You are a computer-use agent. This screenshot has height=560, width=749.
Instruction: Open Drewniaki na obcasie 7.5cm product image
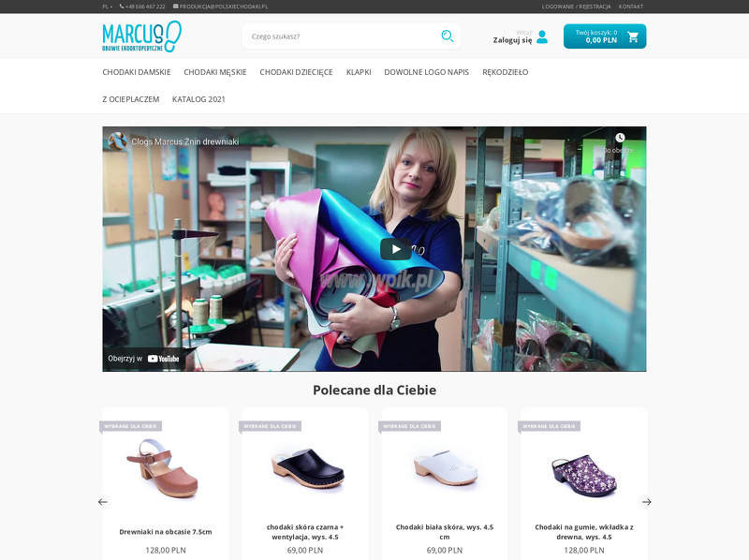coord(166,469)
